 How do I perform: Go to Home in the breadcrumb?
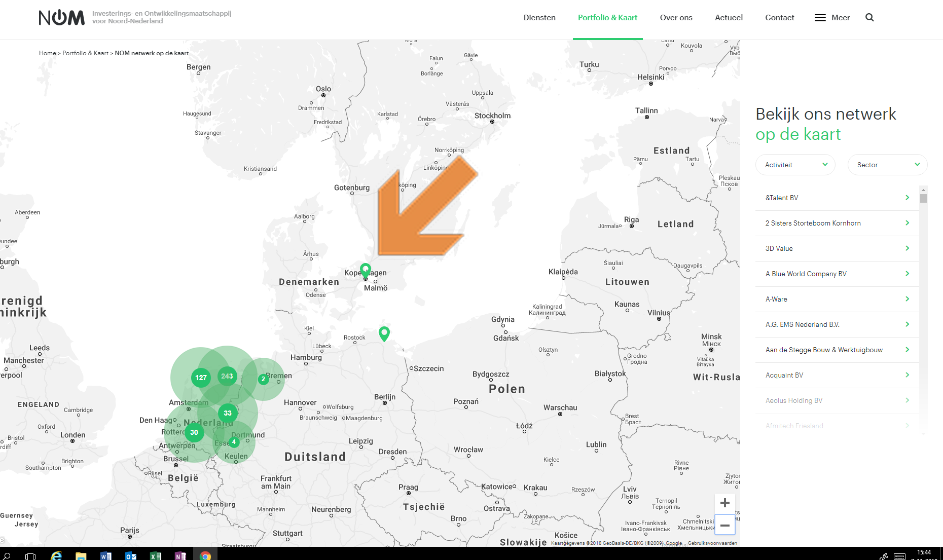coord(48,53)
